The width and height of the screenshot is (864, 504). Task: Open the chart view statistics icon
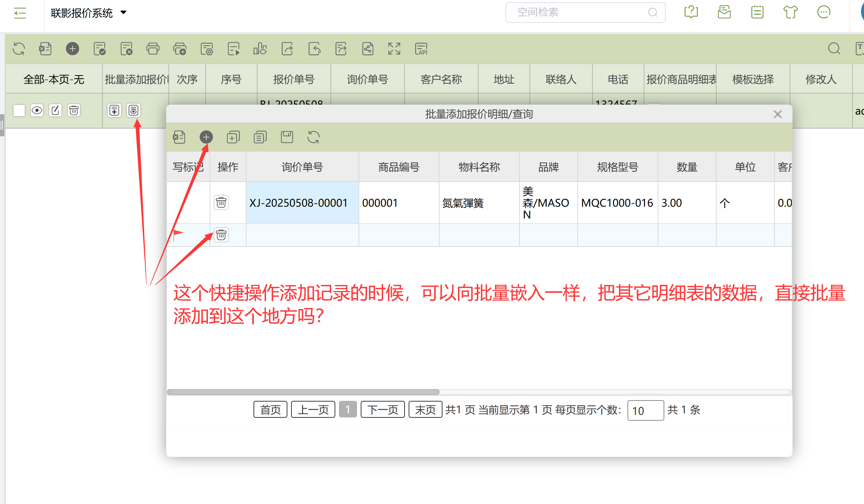point(260,49)
